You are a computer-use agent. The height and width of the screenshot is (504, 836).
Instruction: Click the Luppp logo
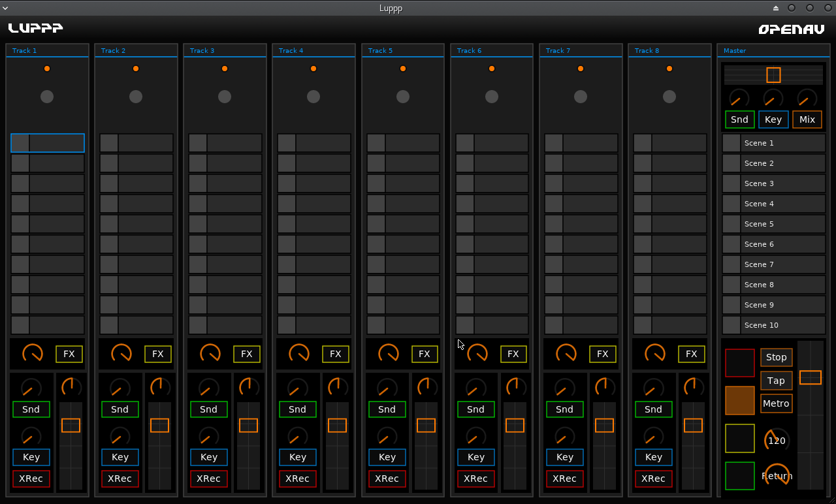tap(36, 27)
